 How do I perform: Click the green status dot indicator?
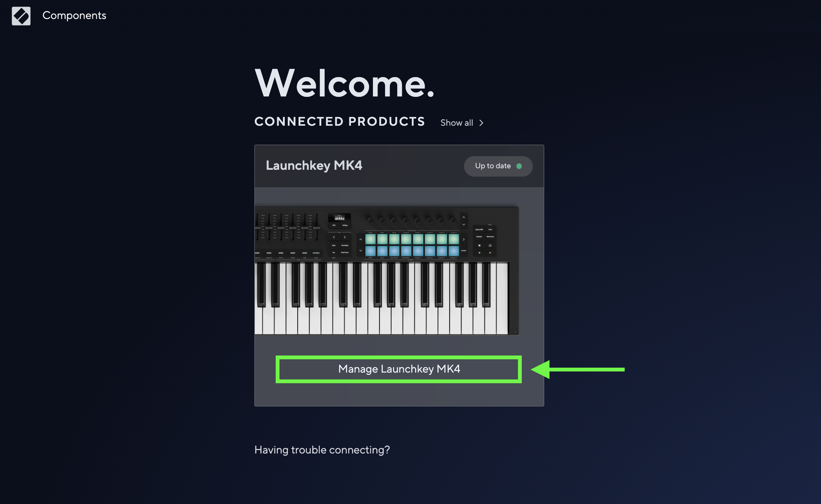click(519, 166)
